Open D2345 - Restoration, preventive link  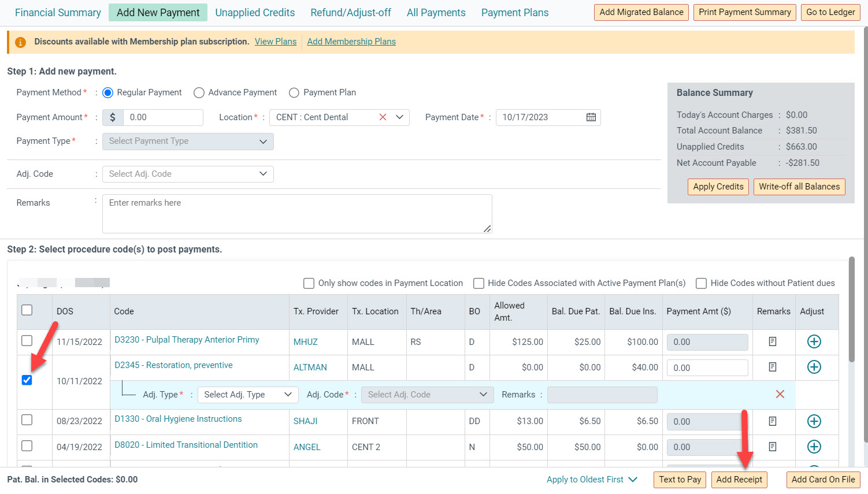click(x=173, y=365)
